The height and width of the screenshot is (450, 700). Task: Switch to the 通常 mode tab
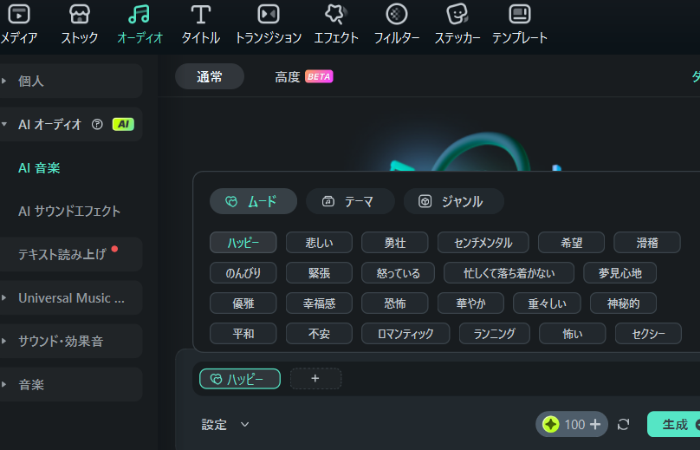coord(209,77)
